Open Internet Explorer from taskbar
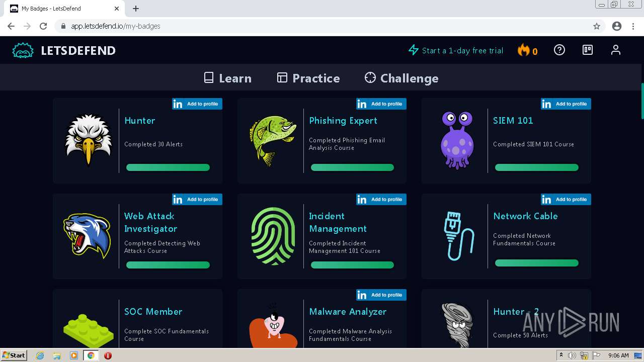 pos(40,355)
